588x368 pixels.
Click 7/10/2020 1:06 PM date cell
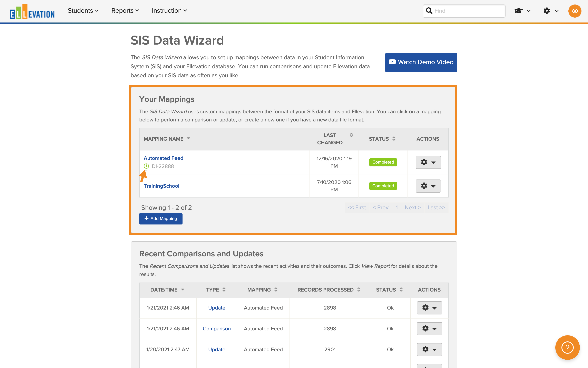click(334, 186)
